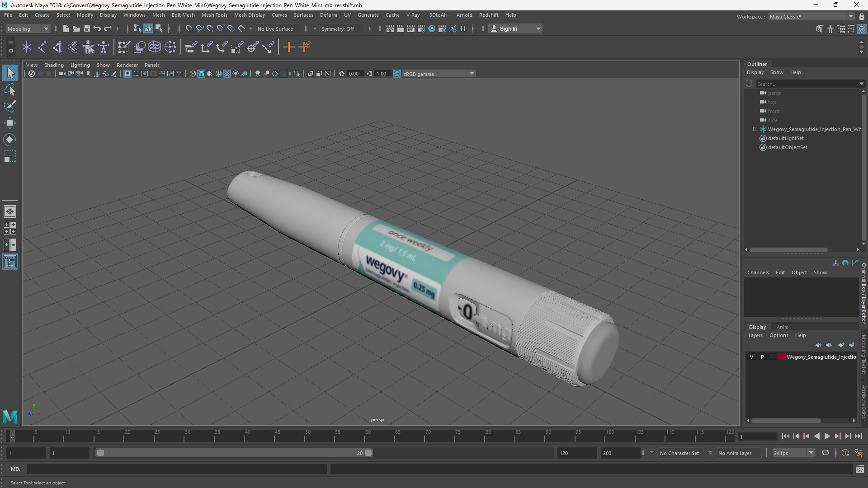Click the snap to curves icon
The width and height of the screenshot is (868, 488).
click(x=199, y=28)
